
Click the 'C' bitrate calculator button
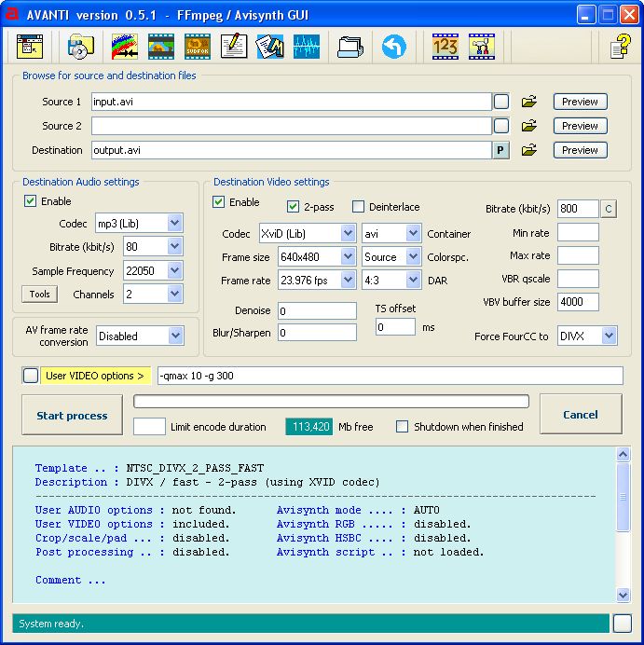609,209
